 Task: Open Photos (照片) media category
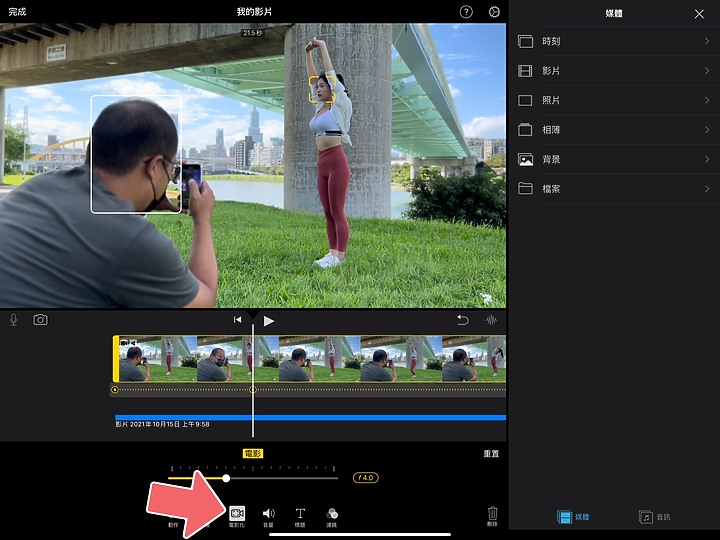point(614,100)
